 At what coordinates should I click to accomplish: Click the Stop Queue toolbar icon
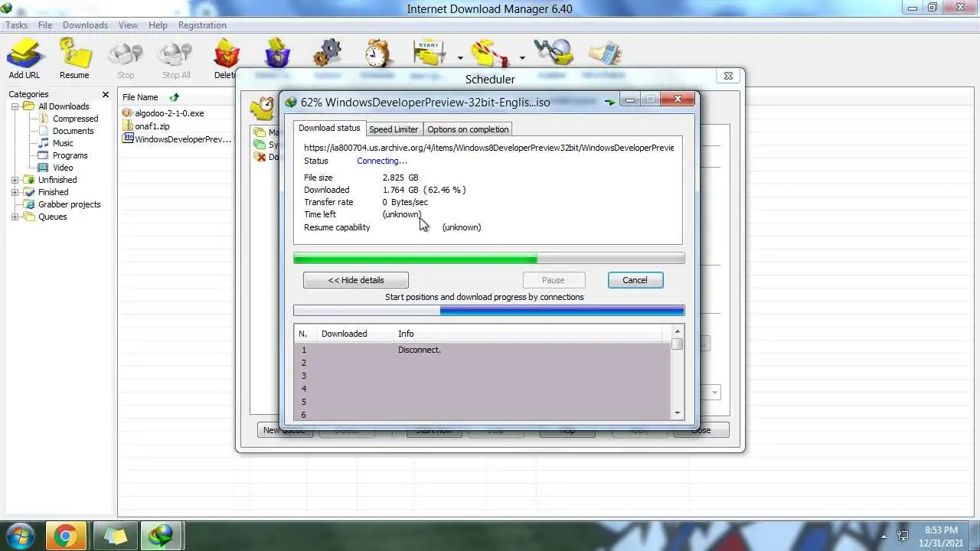[491, 54]
